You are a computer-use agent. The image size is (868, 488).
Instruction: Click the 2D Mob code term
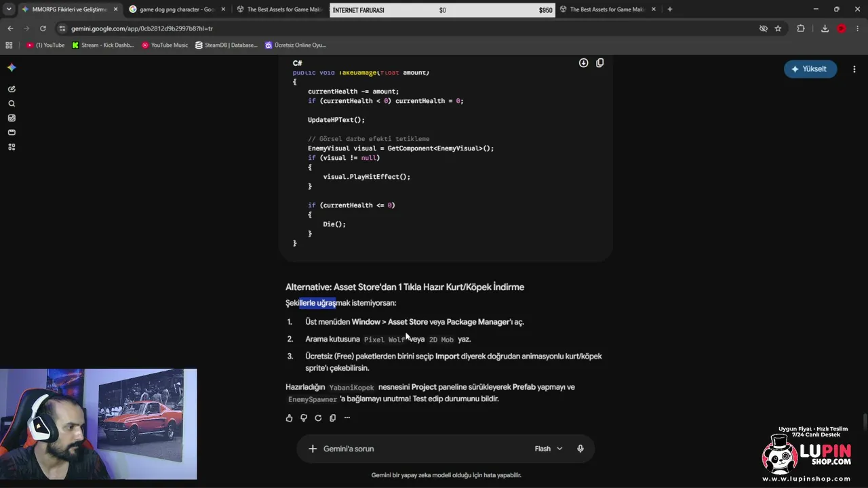click(x=441, y=340)
